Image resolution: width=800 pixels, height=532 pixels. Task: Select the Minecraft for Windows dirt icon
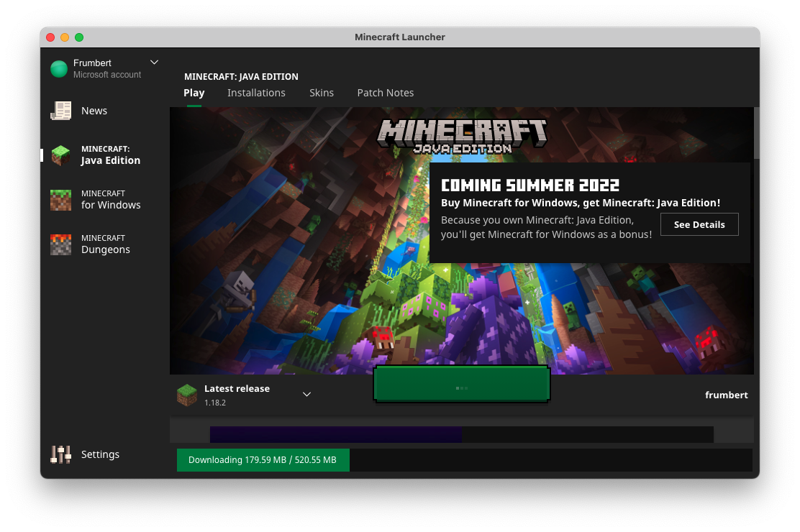60,200
